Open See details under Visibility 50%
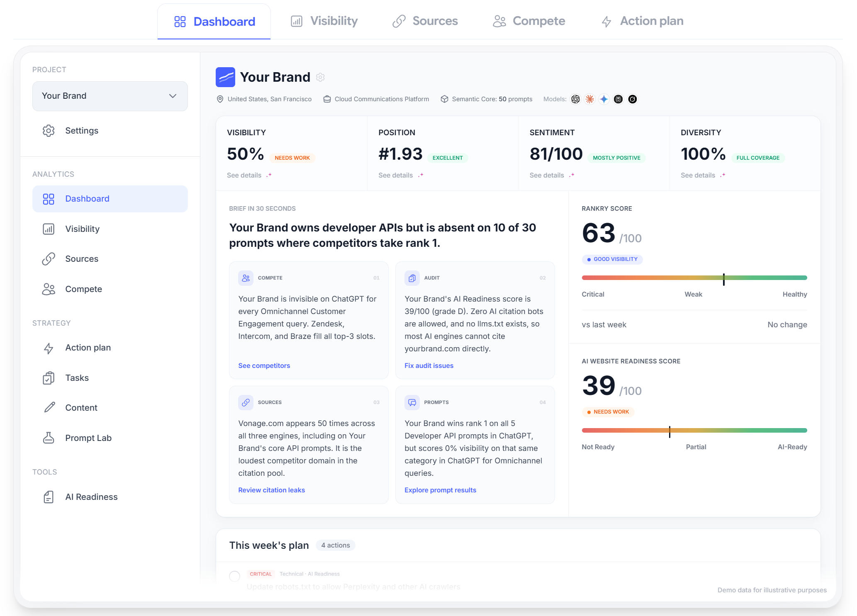 [x=244, y=175]
